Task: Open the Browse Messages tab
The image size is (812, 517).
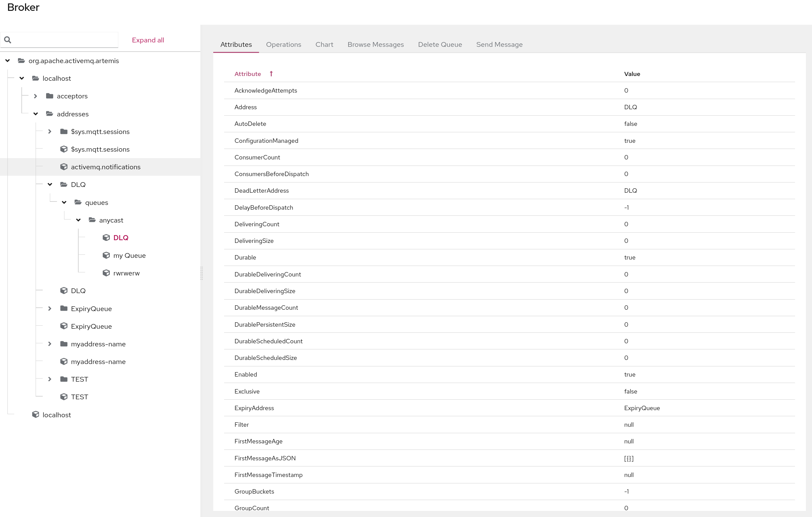Action: pyautogui.click(x=375, y=44)
